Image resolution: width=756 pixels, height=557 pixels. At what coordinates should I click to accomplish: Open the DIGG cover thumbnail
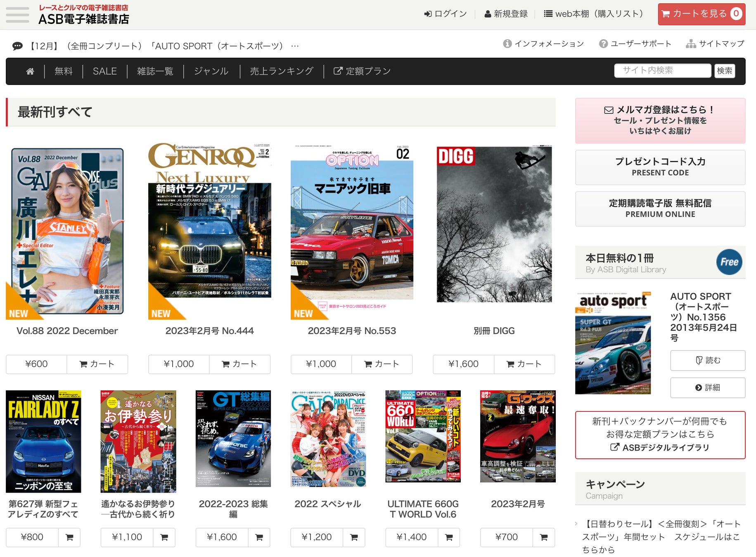point(494,224)
